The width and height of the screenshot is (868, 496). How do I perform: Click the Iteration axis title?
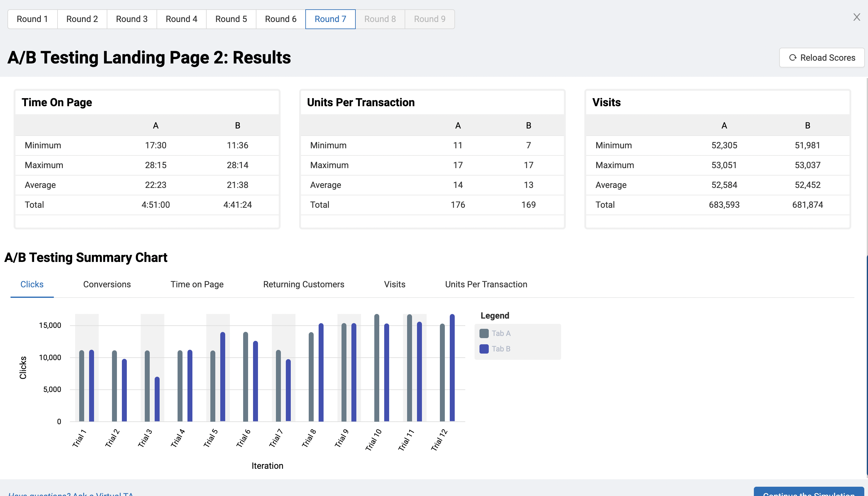point(268,466)
